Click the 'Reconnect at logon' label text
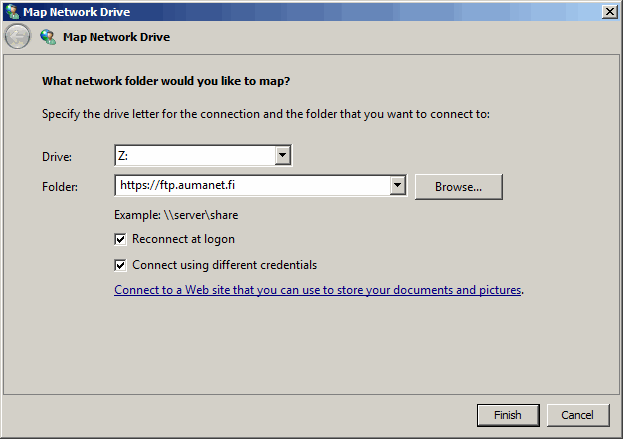This screenshot has width=624, height=439. click(183, 239)
